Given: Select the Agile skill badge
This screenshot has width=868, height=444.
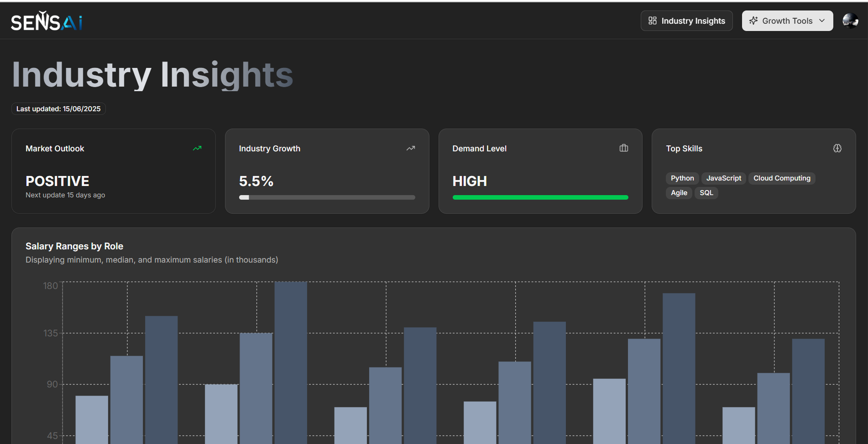Looking at the screenshot, I should 679,193.
